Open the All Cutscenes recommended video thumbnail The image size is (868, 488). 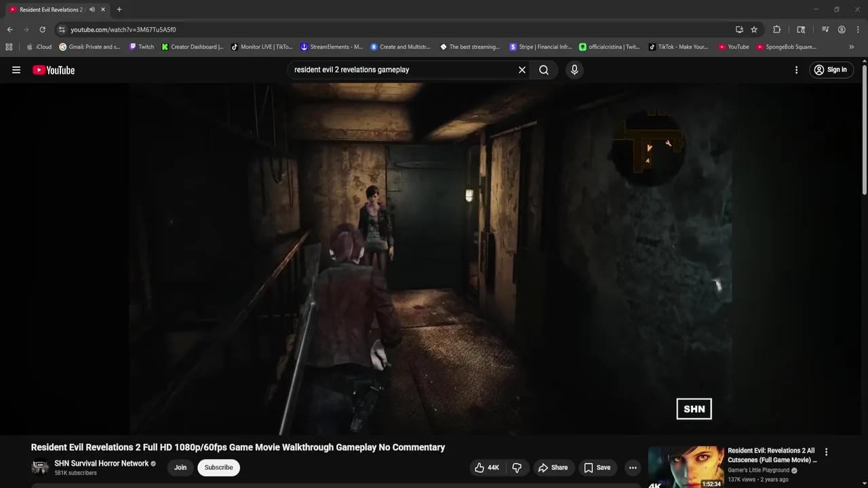pyautogui.click(x=686, y=467)
